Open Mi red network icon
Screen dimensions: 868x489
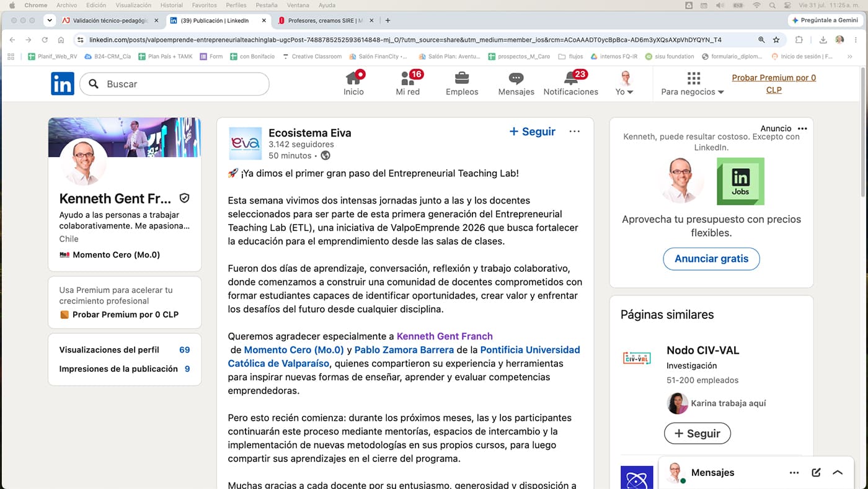(408, 78)
